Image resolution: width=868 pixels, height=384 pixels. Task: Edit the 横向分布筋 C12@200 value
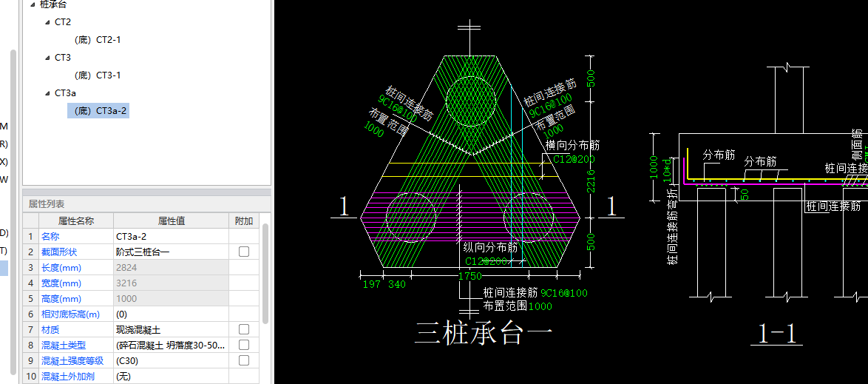point(574,160)
